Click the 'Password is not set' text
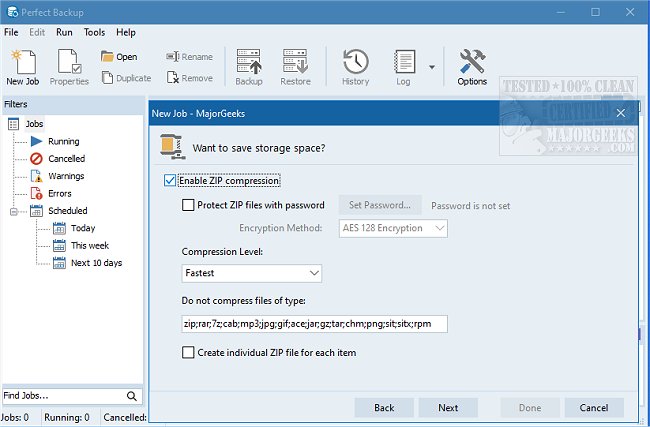This screenshot has height=427, width=650. tap(471, 206)
